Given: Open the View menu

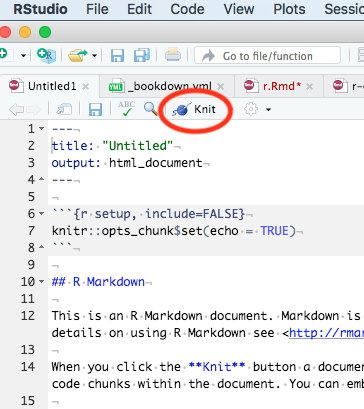Looking at the screenshot, I should [239, 9].
